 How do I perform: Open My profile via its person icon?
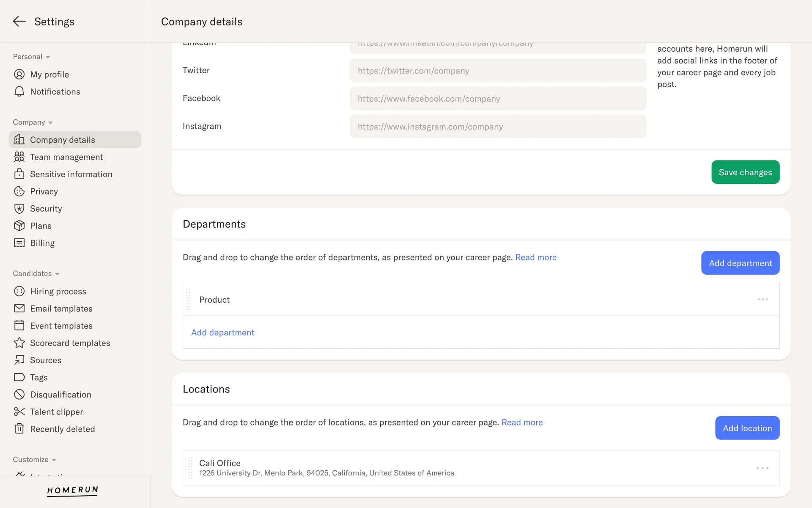coord(19,75)
